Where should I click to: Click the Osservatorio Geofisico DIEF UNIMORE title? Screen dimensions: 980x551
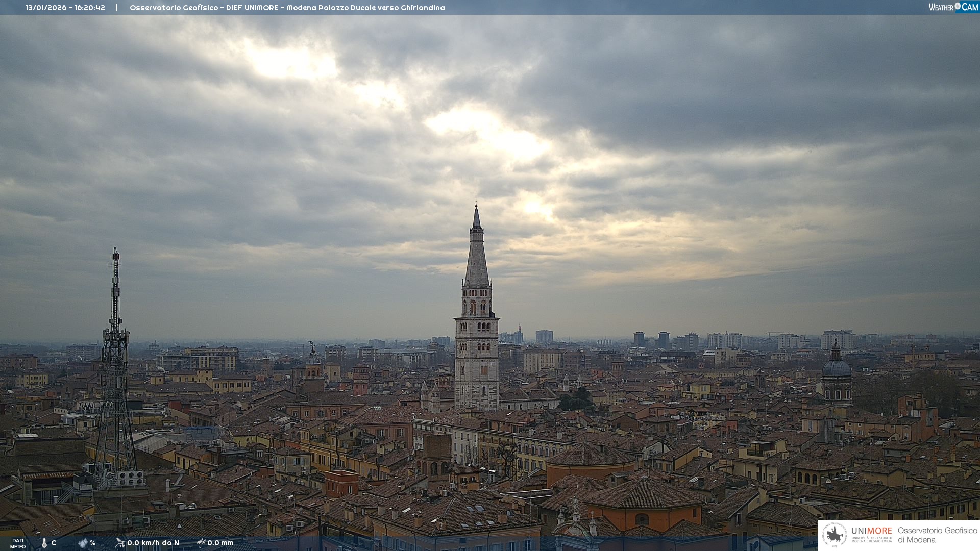(x=287, y=8)
